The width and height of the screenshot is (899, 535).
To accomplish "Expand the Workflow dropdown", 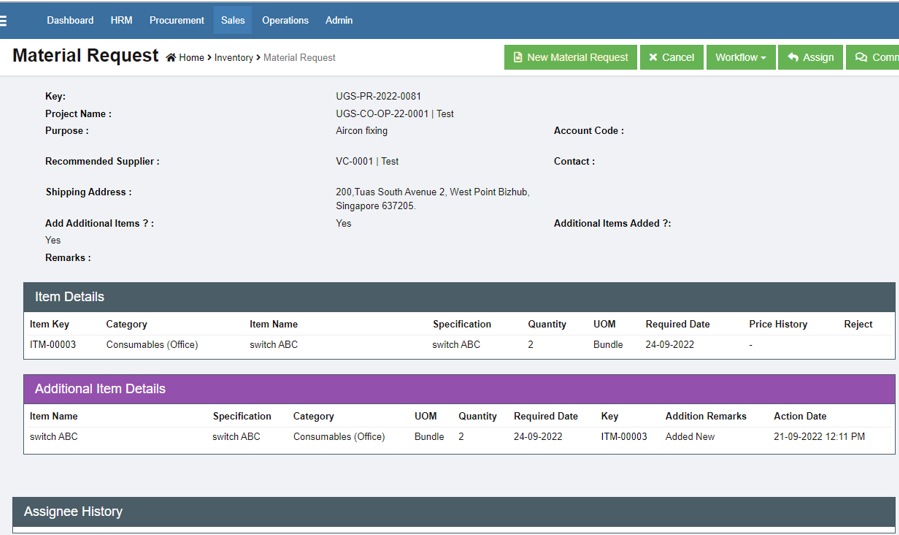I will (x=740, y=58).
